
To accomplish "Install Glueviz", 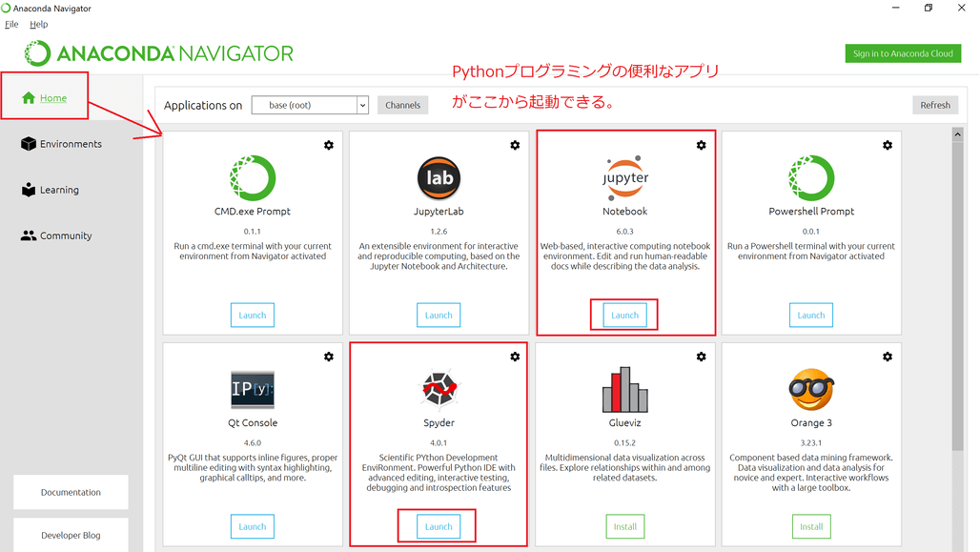I will pyautogui.click(x=625, y=526).
